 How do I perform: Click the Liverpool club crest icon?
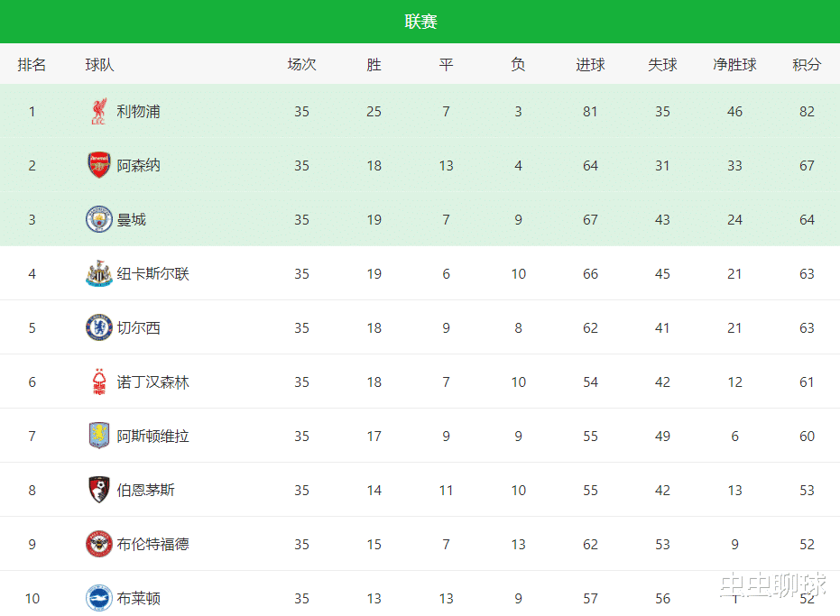click(x=98, y=112)
